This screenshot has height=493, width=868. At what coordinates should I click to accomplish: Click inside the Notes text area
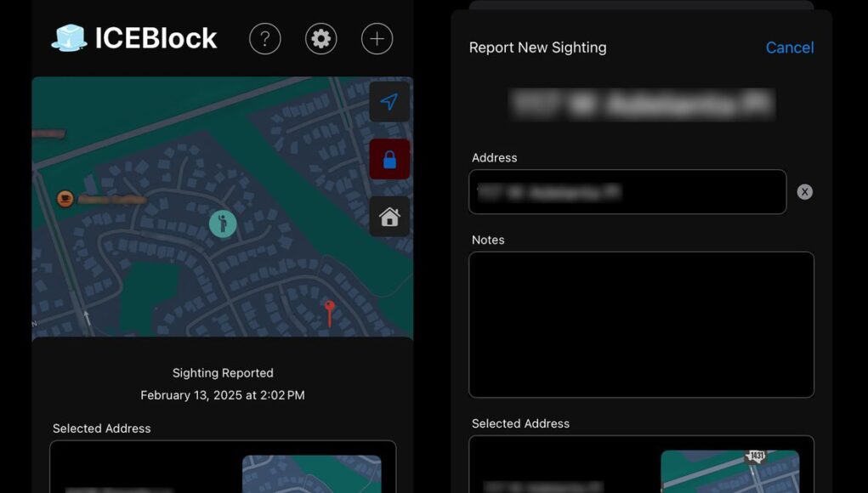pos(642,325)
